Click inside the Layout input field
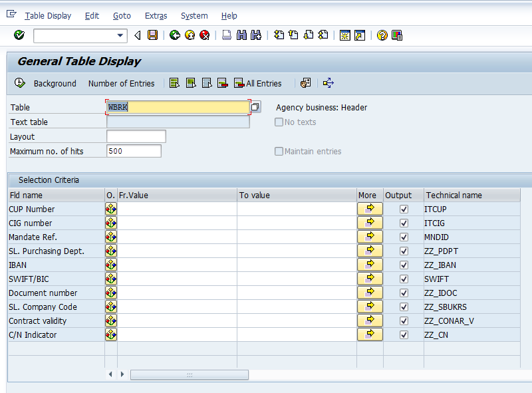532x393 pixels. coord(136,136)
